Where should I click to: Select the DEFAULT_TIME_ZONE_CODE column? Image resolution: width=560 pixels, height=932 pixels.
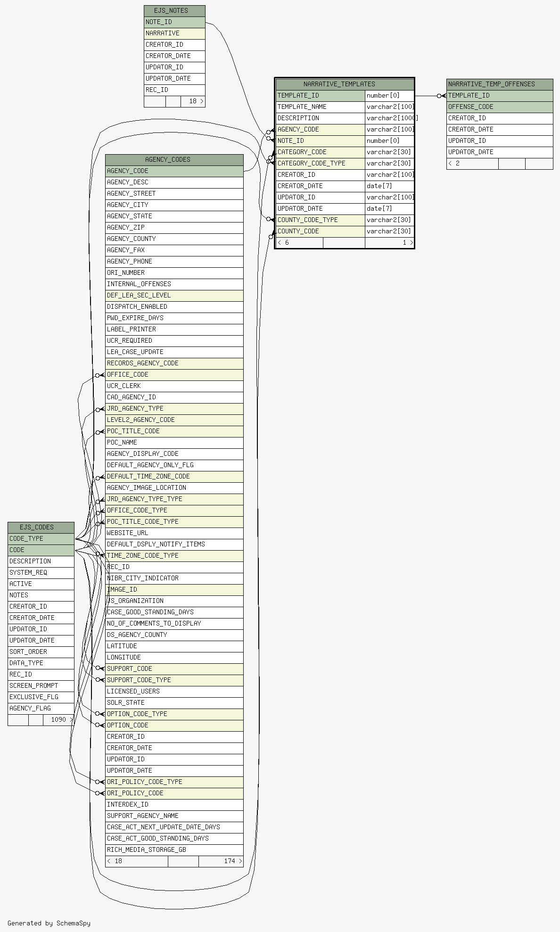[174, 477]
